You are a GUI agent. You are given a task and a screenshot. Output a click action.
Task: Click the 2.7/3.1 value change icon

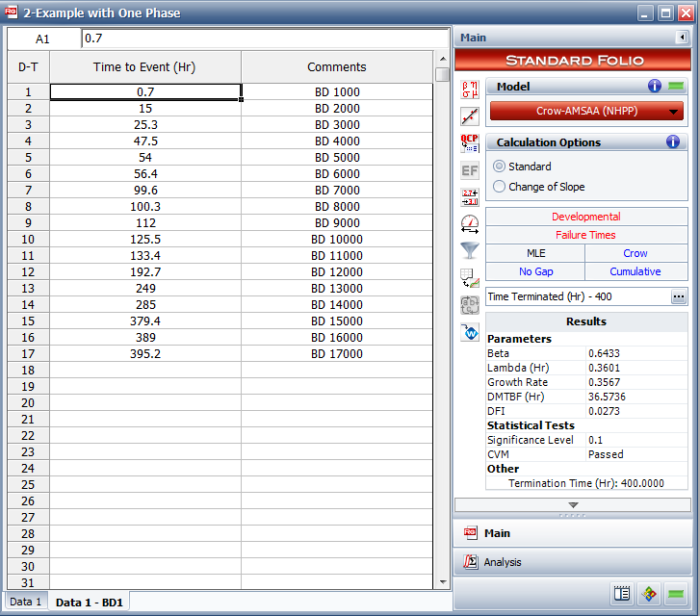(x=470, y=197)
